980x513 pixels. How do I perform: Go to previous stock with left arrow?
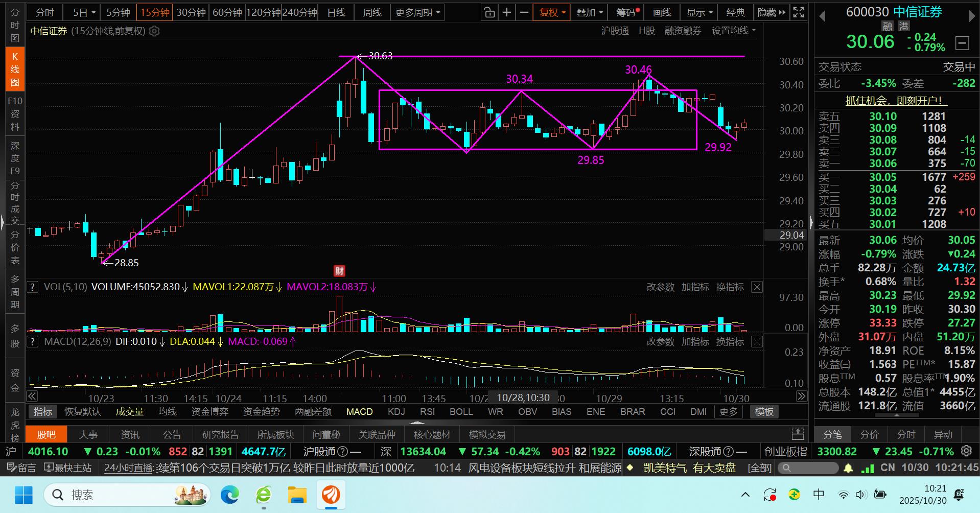[x=822, y=17]
